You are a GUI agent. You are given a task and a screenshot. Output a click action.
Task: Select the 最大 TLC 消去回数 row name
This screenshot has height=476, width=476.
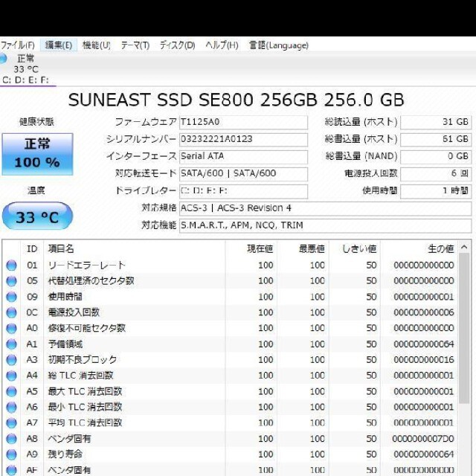pyautogui.click(x=85, y=392)
